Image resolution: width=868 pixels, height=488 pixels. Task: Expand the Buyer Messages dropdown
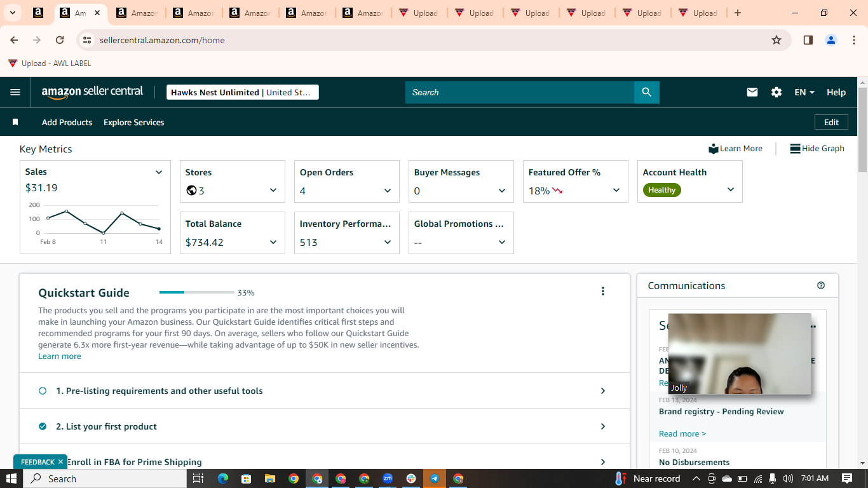point(502,191)
